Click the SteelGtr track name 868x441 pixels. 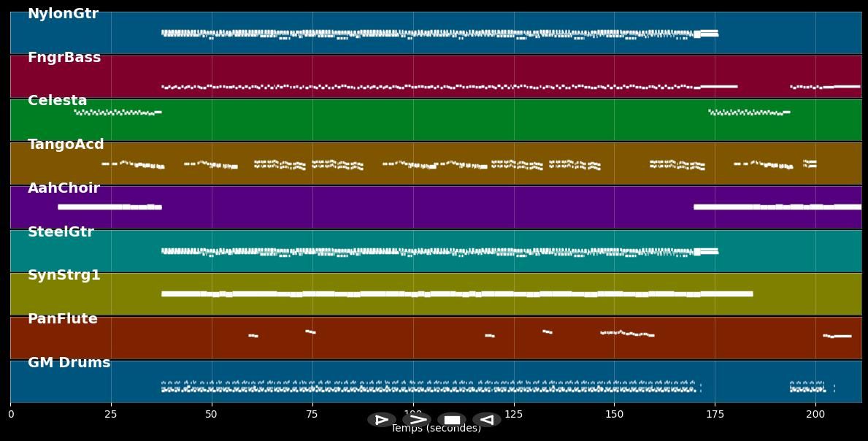point(61,232)
